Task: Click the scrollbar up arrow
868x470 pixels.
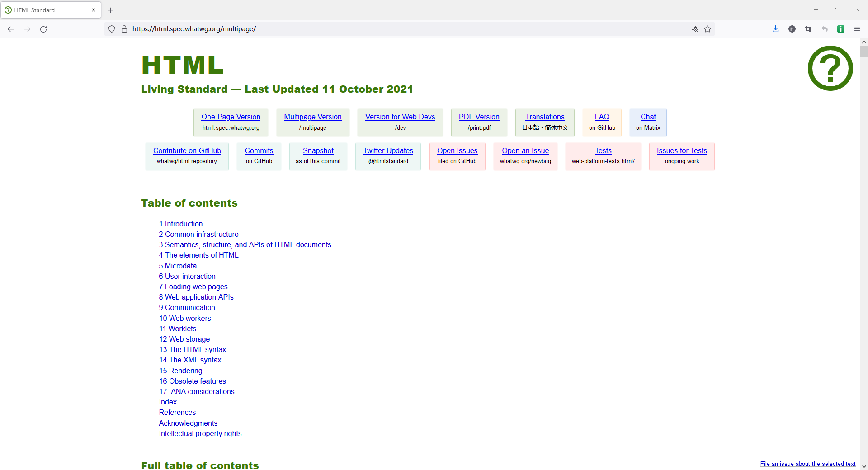Action: click(864, 42)
